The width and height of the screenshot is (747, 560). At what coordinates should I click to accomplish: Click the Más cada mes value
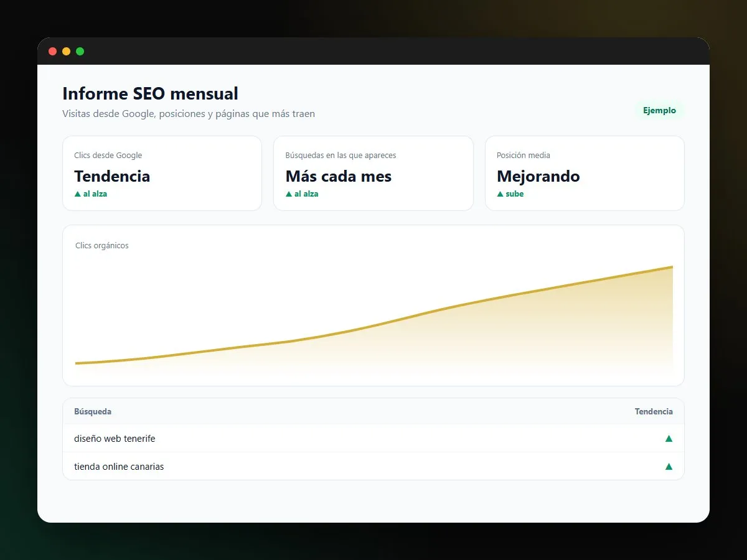(x=338, y=176)
